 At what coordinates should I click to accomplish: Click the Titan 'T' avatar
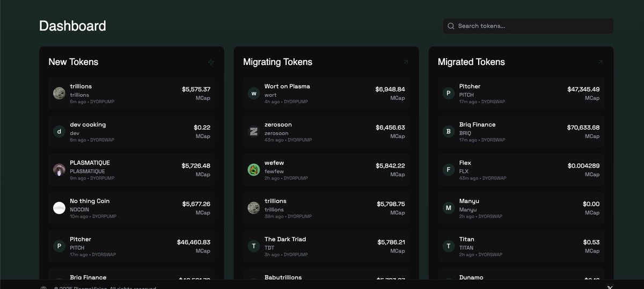(x=449, y=246)
